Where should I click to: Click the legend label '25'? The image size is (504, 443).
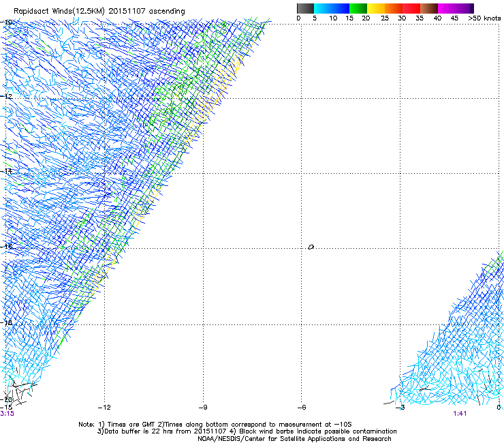pyautogui.click(x=385, y=18)
